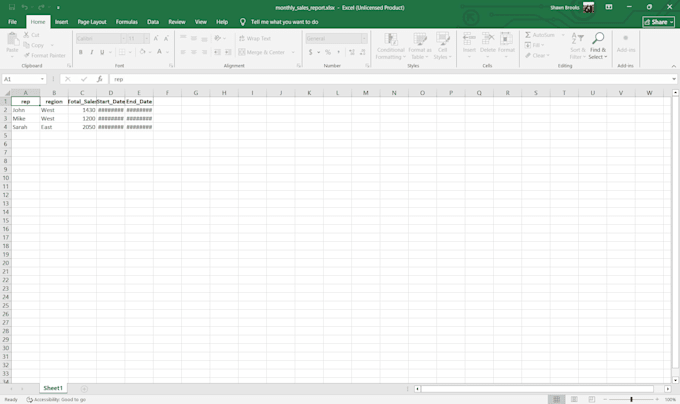680x404 pixels.
Task: Click the Insert Function fx icon
Action: tap(99, 79)
